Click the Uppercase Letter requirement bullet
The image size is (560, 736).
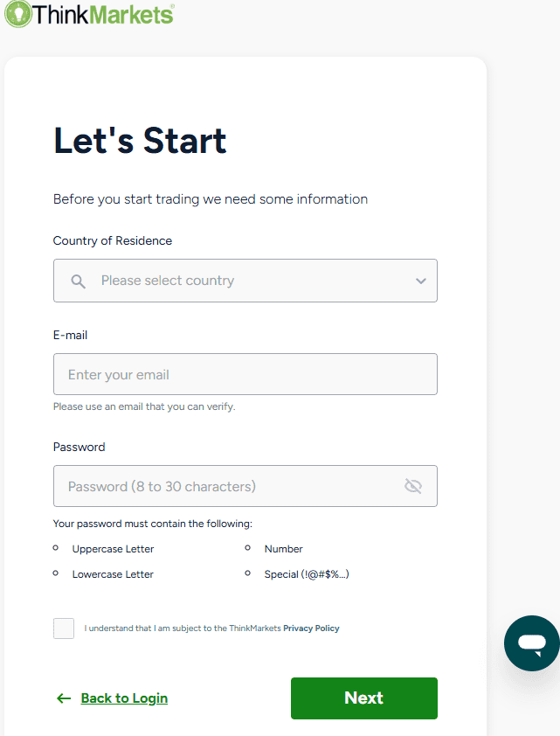57,548
